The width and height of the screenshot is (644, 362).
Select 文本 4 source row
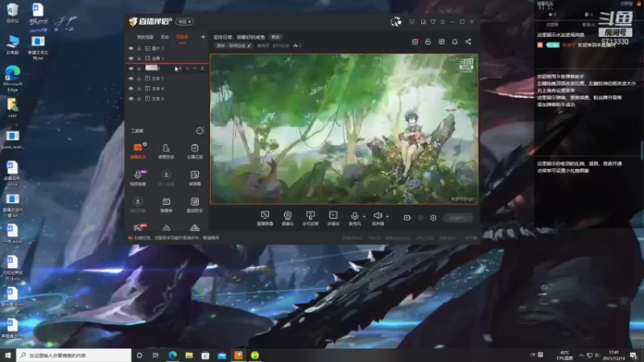point(167,88)
